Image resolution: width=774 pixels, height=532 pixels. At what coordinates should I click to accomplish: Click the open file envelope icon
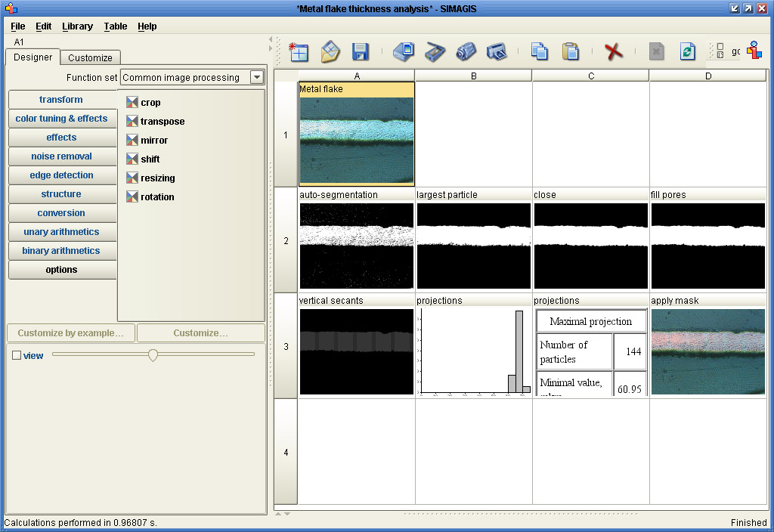click(x=330, y=51)
